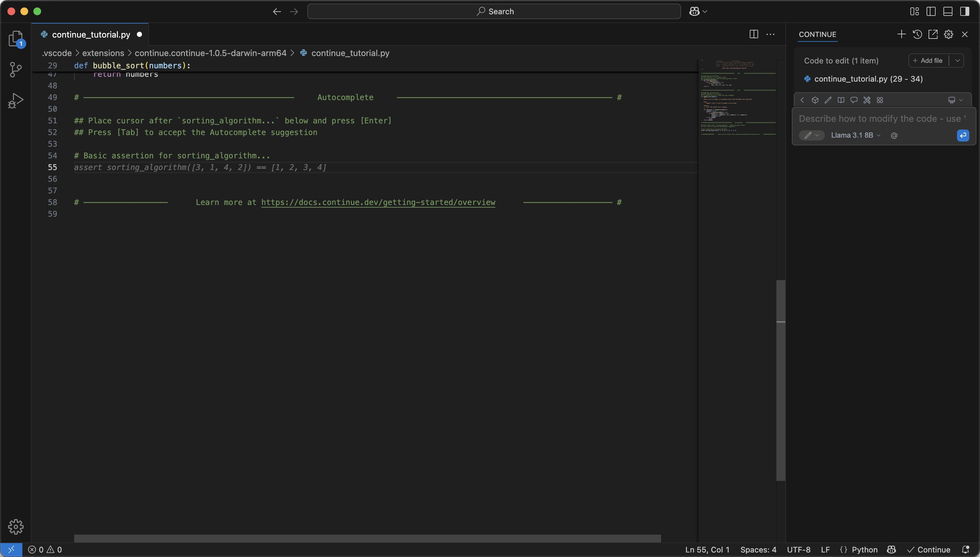Viewport: 980px width, 557px height.
Task: Click the Describe how to modify input
Action: (883, 119)
